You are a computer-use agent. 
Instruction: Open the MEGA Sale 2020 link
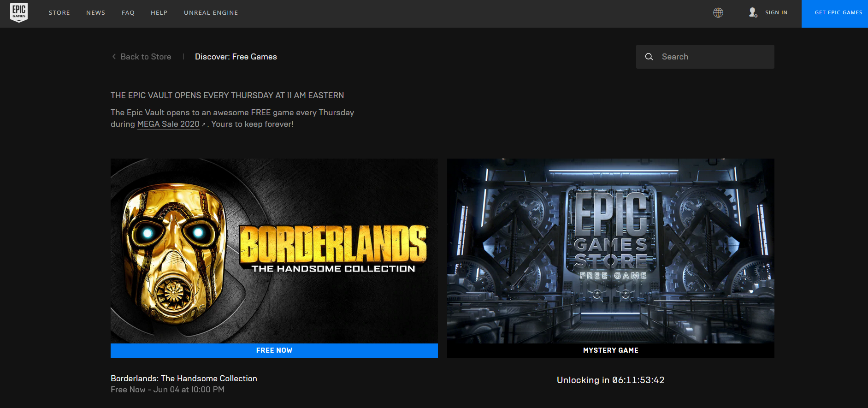[168, 124]
